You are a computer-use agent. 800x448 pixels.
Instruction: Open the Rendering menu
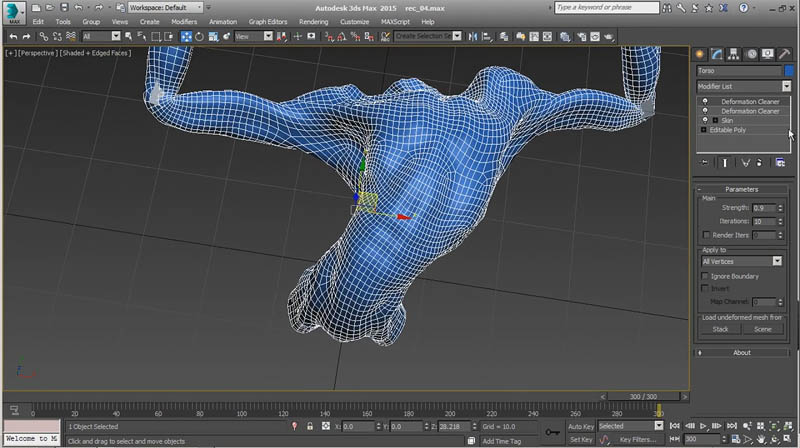pos(313,21)
